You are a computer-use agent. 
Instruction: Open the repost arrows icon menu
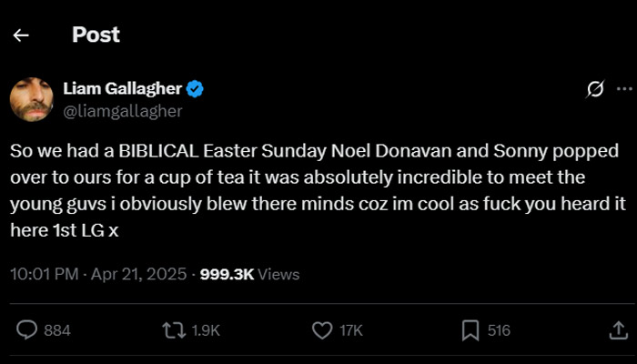[x=173, y=330]
